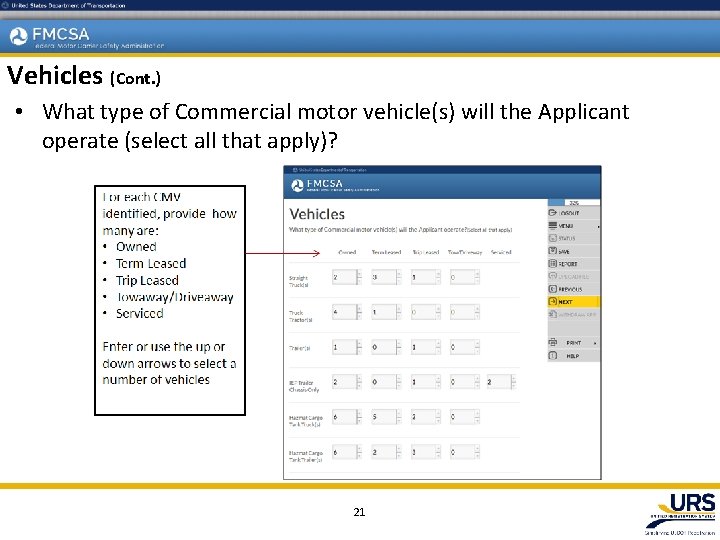This screenshot has width=720, height=540.
Task: Click the Hazmat Cargo Tank Truck(s) row label
Action: tap(305, 421)
